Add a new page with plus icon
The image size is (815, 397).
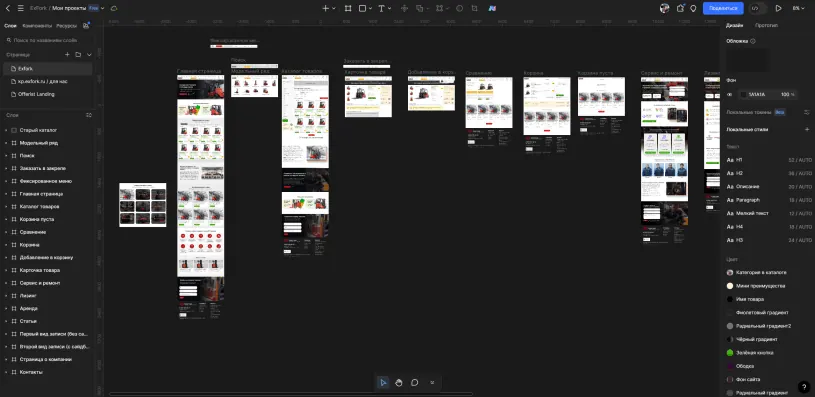(67, 55)
